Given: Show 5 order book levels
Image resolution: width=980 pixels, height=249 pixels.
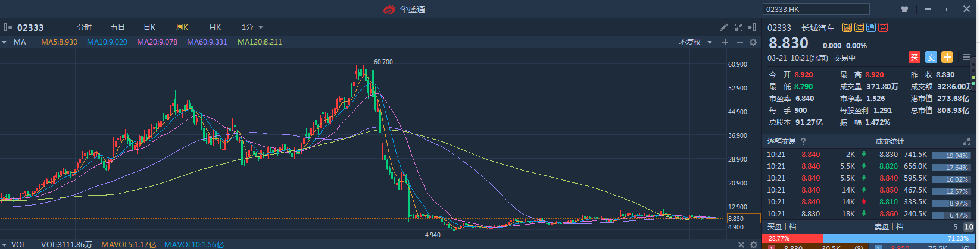Looking at the screenshot, I should pos(956,227).
